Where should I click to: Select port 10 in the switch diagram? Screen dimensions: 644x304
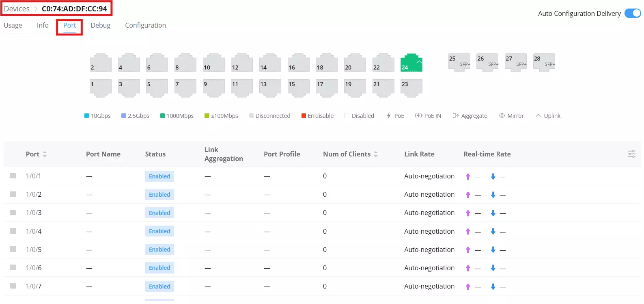[214, 63]
